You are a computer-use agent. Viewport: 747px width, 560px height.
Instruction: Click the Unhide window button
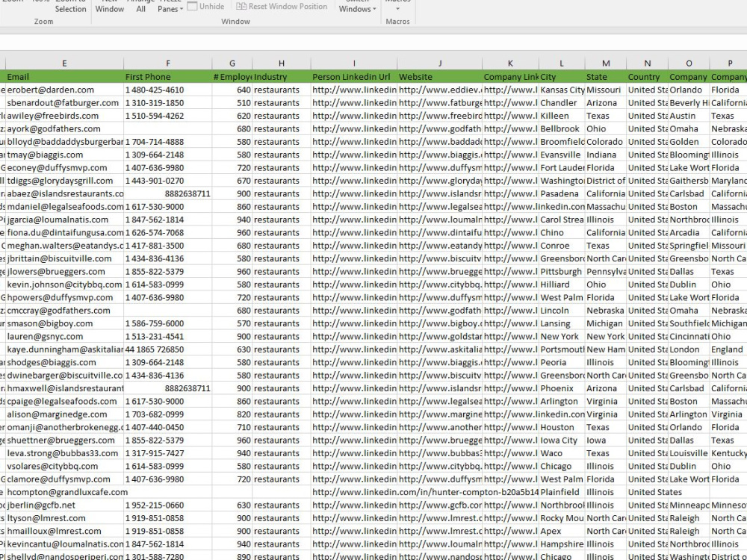click(206, 7)
